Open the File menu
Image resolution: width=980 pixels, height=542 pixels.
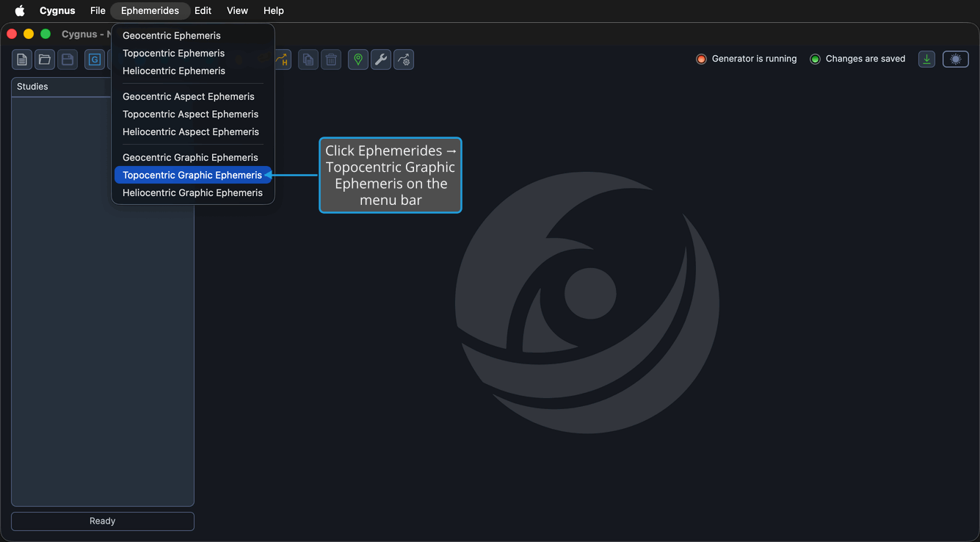pos(98,10)
